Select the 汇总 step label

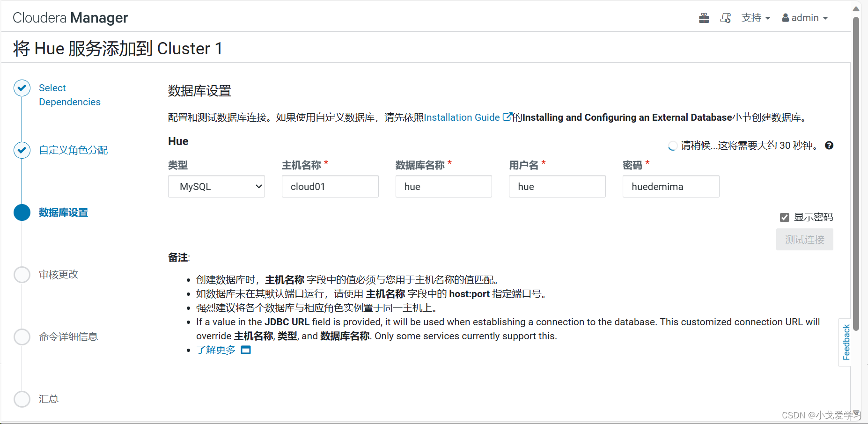pos(49,399)
